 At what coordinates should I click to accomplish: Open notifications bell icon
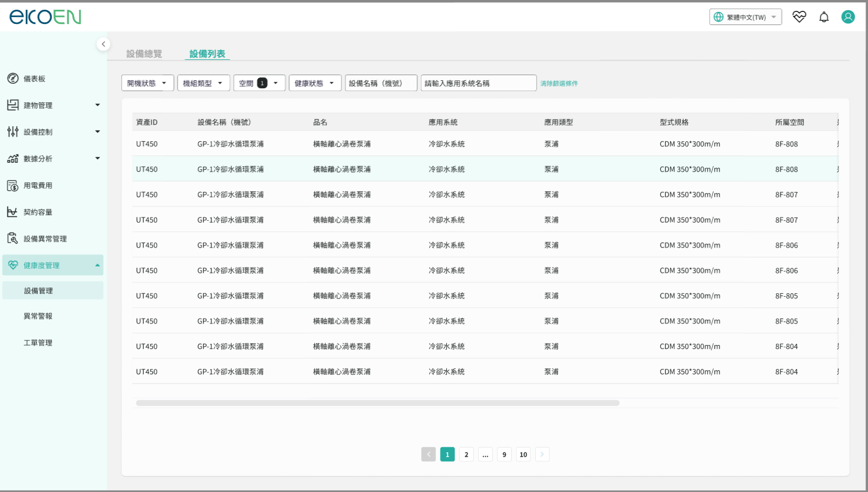click(824, 17)
